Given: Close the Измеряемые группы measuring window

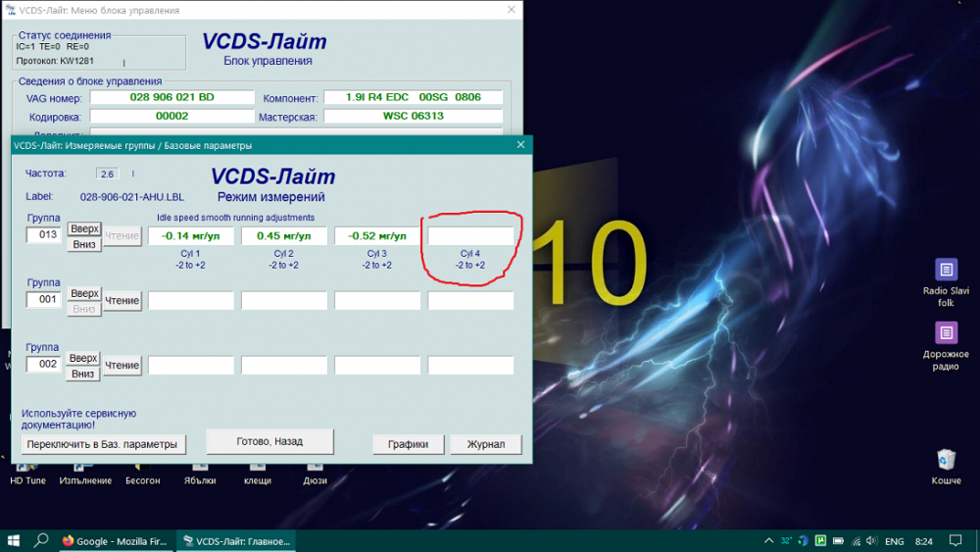Looking at the screenshot, I should click(520, 144).
